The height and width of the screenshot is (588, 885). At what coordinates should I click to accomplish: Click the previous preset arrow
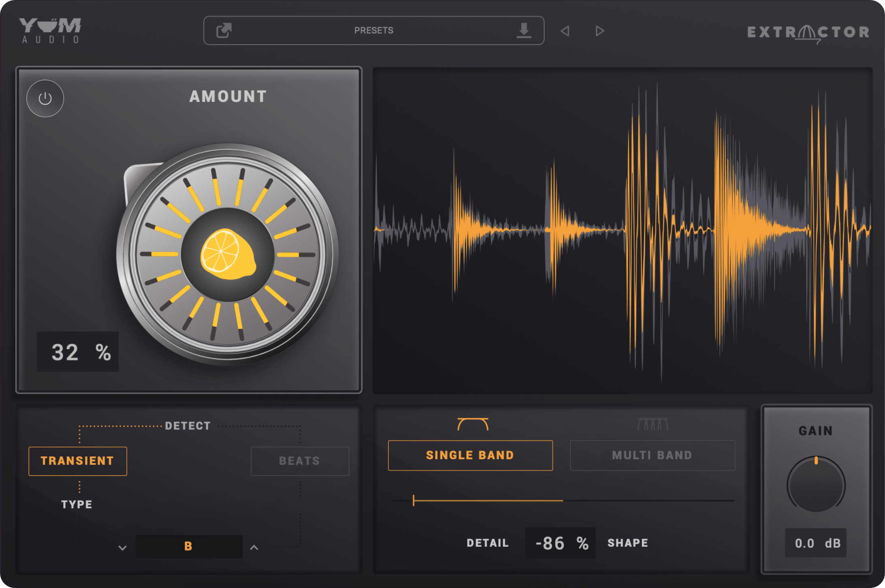tap(566, 30)
